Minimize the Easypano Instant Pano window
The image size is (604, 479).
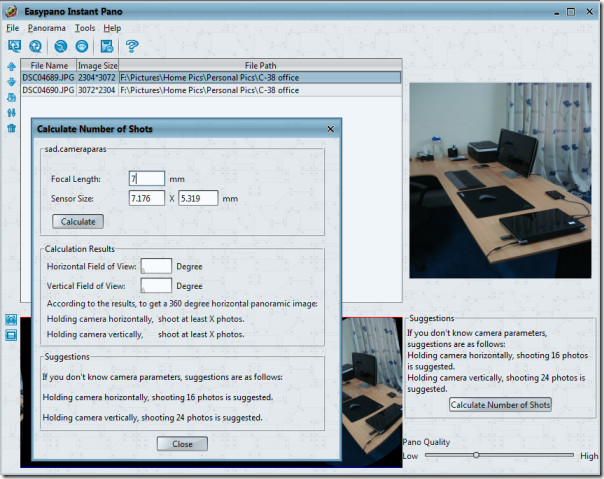557,12
